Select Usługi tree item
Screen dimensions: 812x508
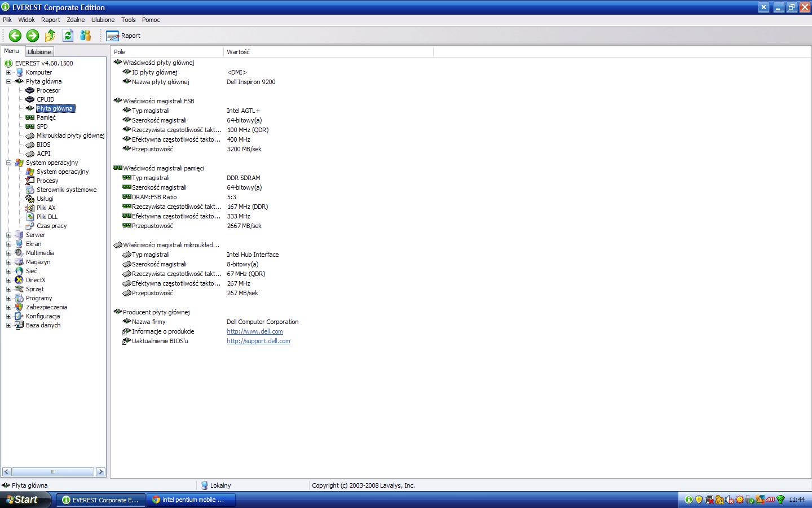pyautogui.click(x=45, y=199)
